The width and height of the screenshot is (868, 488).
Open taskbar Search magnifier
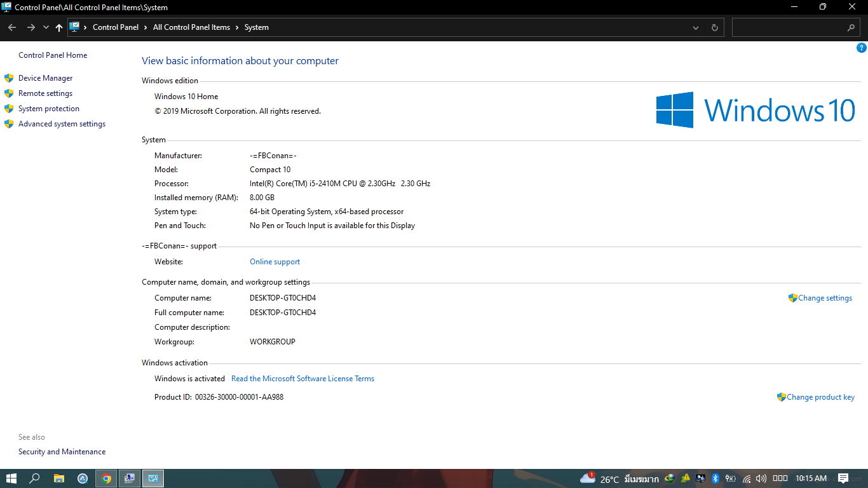35,478
